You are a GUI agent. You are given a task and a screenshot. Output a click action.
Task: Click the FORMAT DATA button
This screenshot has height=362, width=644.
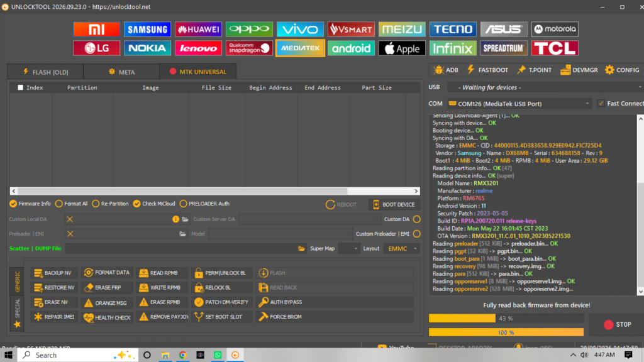(x=107, y=273)
